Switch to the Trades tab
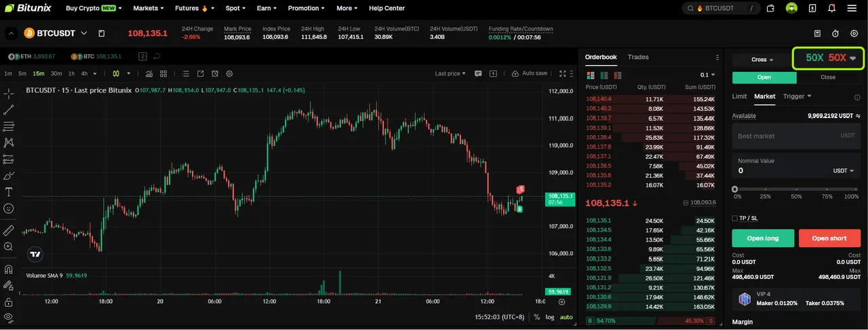Image resolution: width=868 pixels, height=330 pixels. [x=638, y=57]
